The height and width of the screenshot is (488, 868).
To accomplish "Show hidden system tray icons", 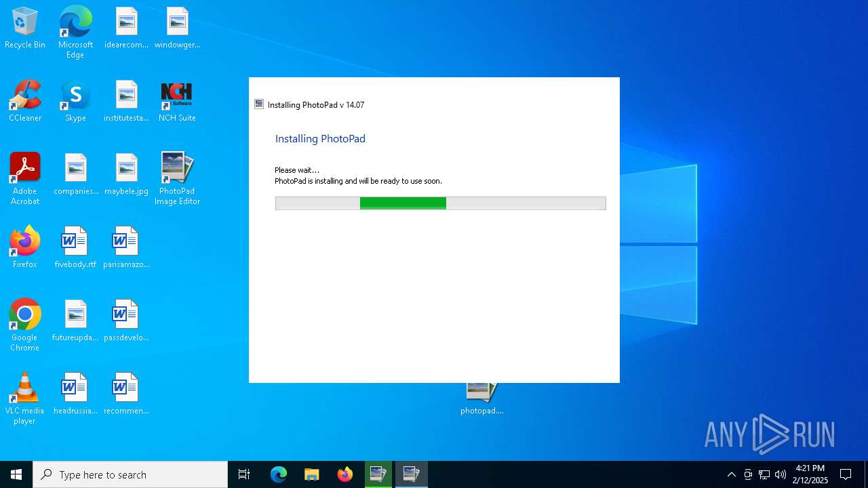I will [731, 474].
